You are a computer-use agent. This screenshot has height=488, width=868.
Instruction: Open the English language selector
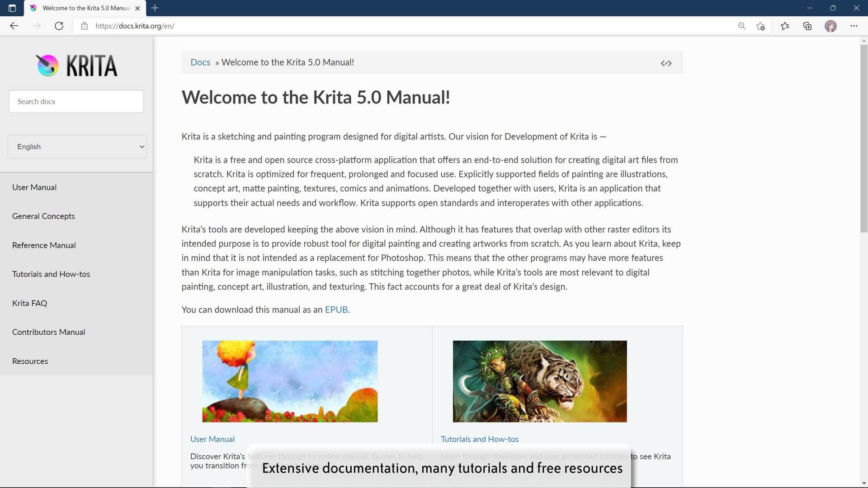77,146
